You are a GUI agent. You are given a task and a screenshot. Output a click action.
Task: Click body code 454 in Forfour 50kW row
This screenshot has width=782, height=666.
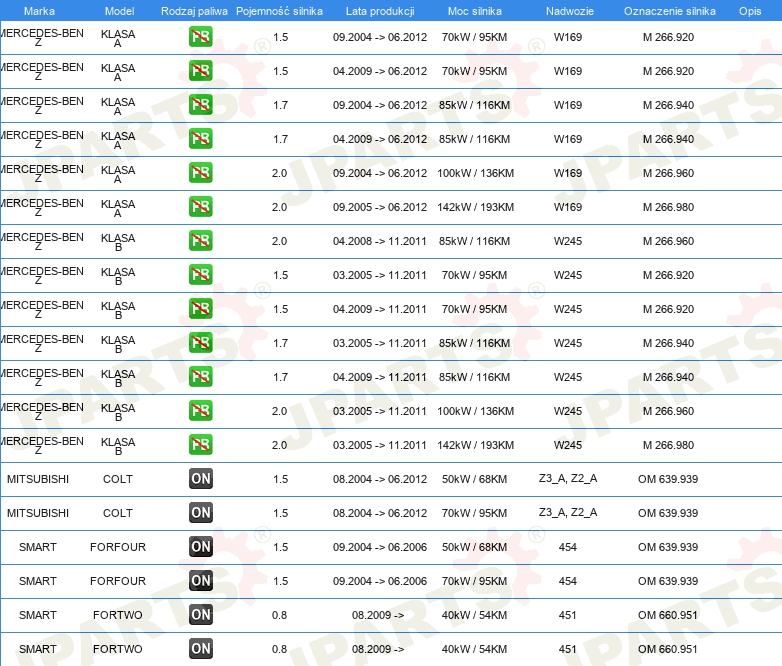568,547
